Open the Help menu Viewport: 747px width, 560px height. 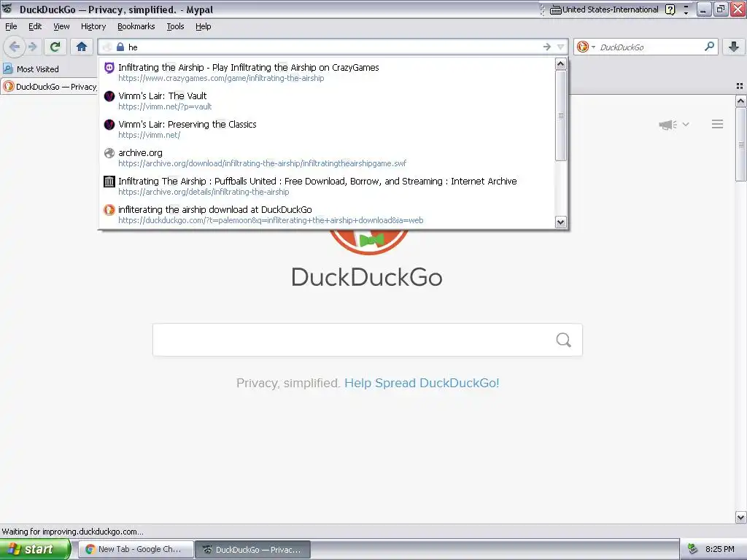click(204, 26)
